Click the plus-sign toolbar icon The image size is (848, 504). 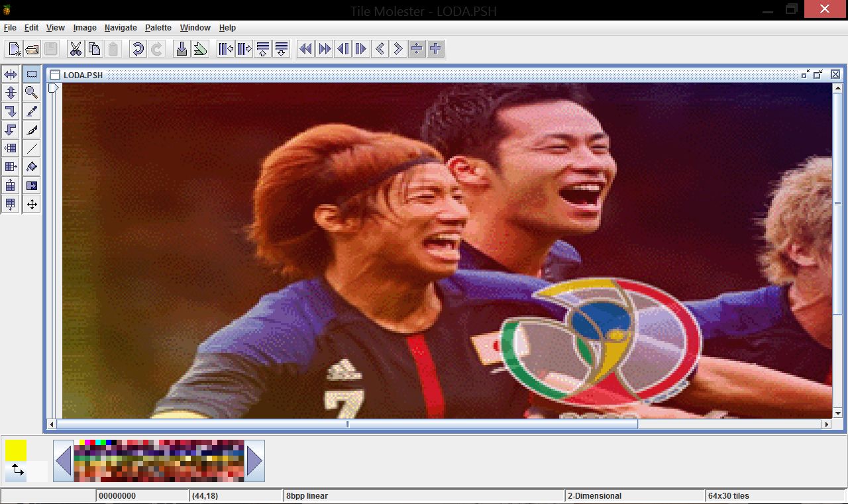(x=435, y=49)
